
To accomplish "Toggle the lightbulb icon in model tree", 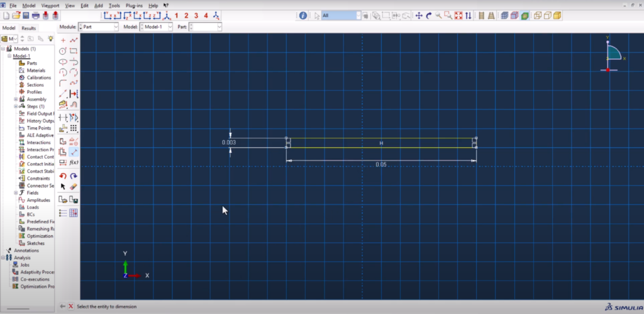I will point(50,38).
